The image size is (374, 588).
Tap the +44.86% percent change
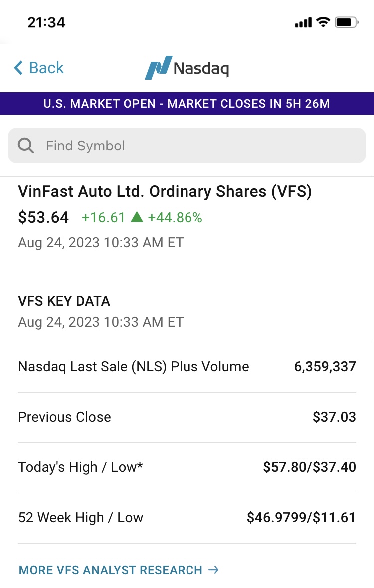pos(175,217)
